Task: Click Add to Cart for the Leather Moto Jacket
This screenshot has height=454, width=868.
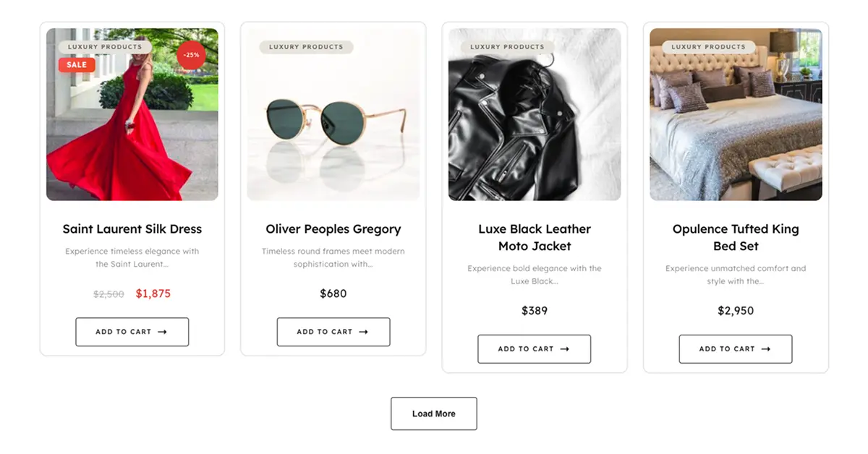Action: pos(535,348)
